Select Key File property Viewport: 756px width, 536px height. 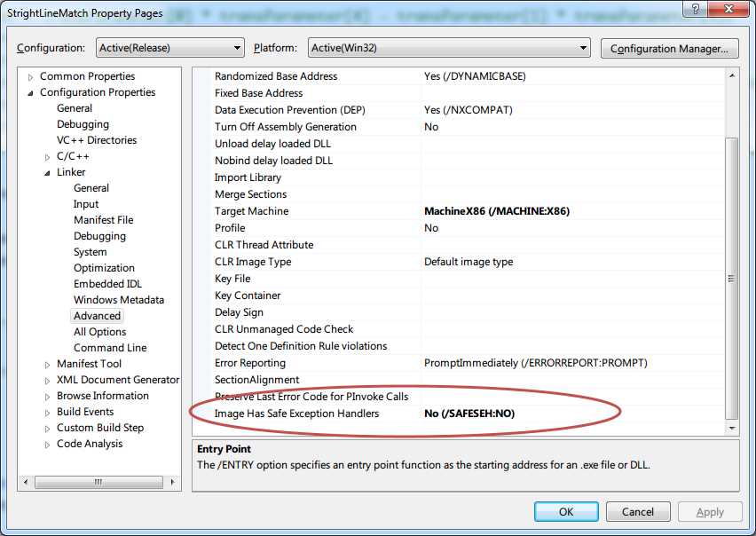(x=232, y=279)
